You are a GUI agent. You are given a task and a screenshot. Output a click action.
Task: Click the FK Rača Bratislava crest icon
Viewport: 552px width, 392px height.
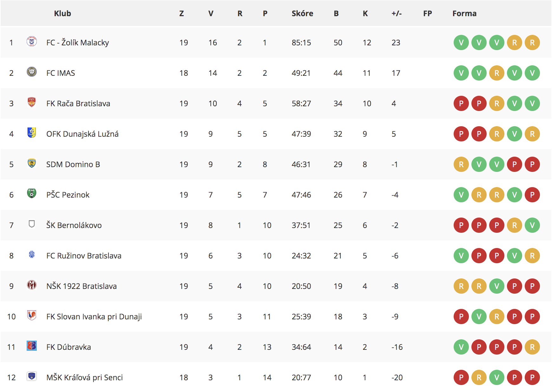pos(32,102)
